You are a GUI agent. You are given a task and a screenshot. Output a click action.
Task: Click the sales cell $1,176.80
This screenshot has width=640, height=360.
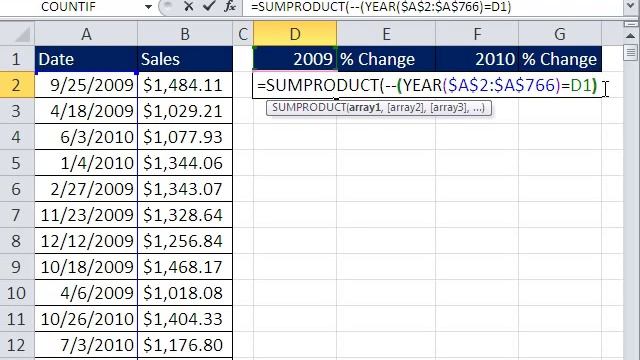click(x=185, y=345)
